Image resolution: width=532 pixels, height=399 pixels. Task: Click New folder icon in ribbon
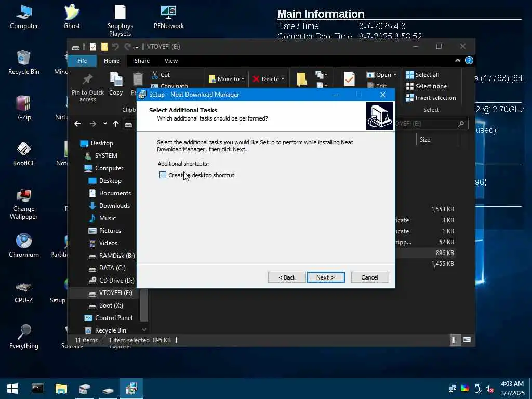click(302, 79)
